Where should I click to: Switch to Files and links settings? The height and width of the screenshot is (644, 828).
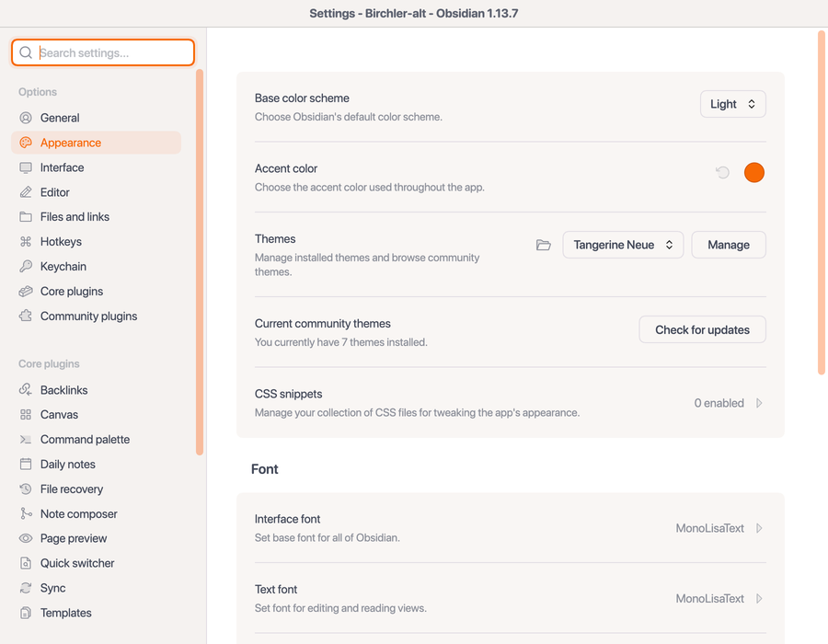click(96, 217)
